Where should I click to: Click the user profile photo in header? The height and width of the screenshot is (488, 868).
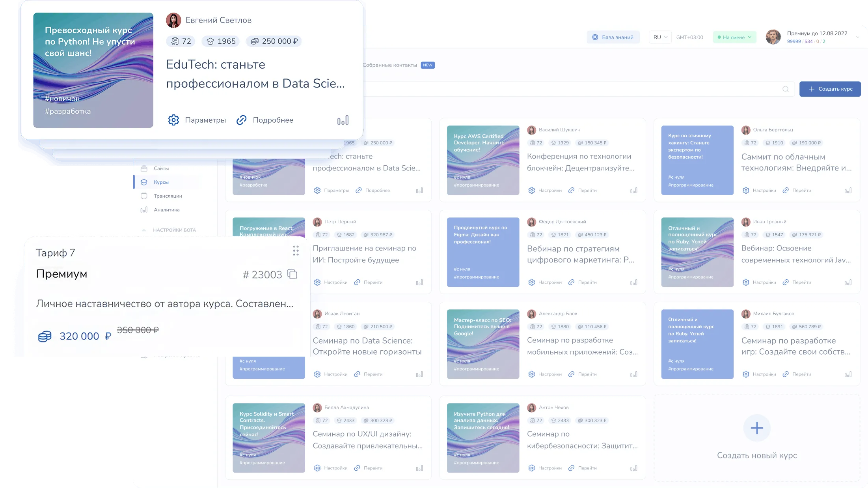(773, 37)
